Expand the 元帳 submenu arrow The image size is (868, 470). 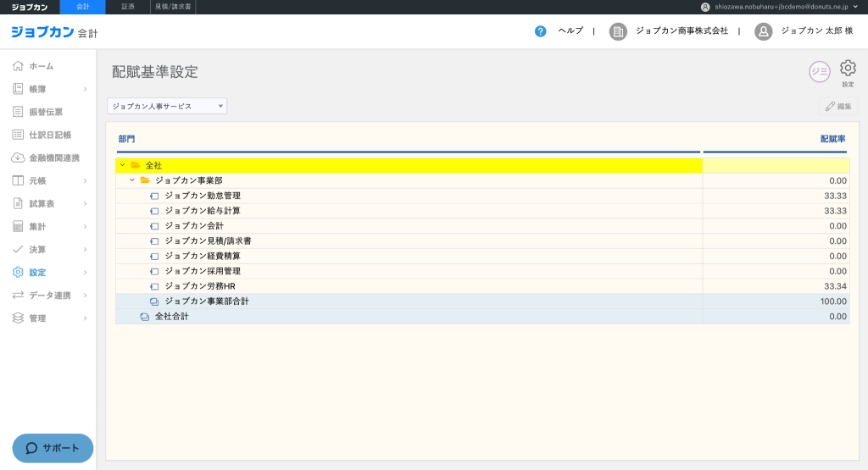[86, 181]
